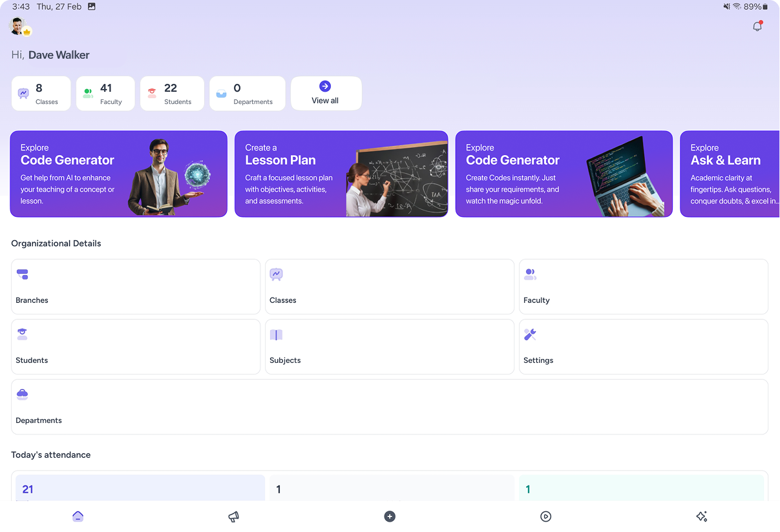
Task: Open the Ask & Learn banner
Action: click(730, 174)
